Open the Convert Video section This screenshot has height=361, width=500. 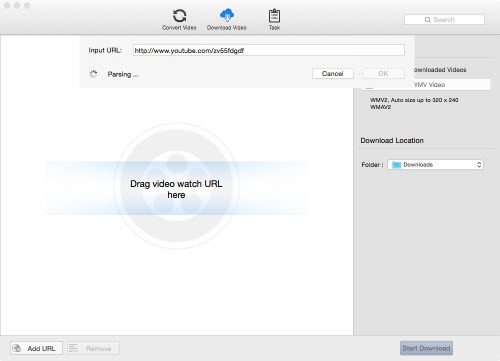[179, 19]
